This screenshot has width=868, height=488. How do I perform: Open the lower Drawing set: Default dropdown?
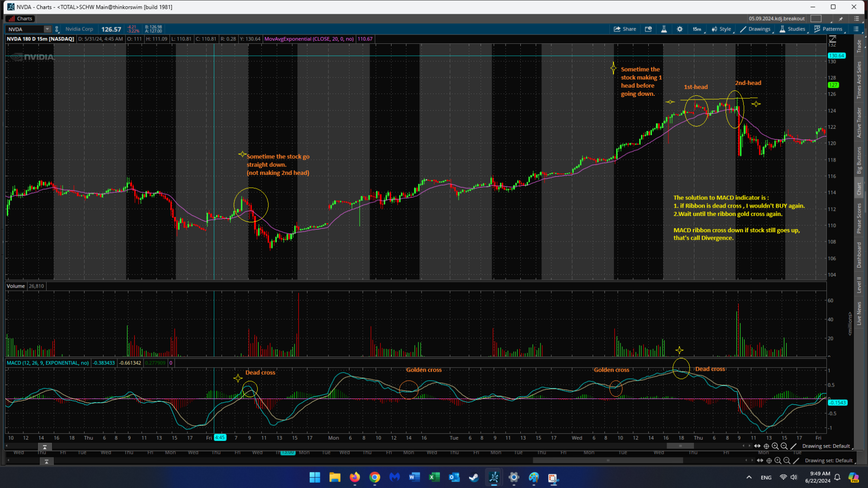tap(829, 461)
